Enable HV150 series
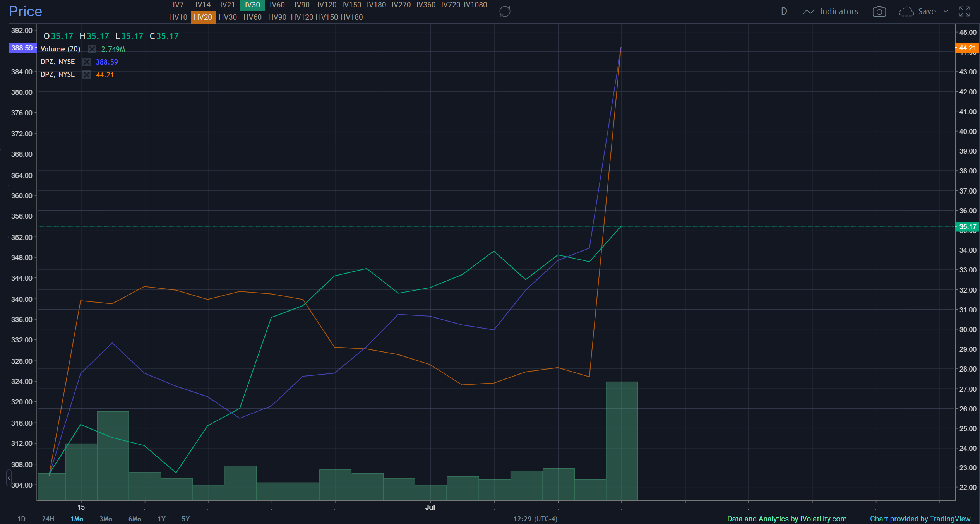The height and width of the screenshot is (524, 980). coord(327,17)
